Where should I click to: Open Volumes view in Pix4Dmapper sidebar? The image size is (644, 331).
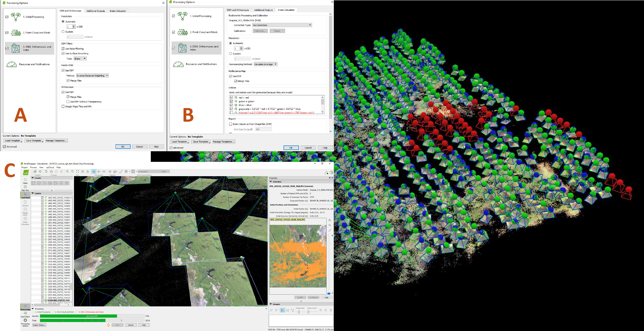25,203
